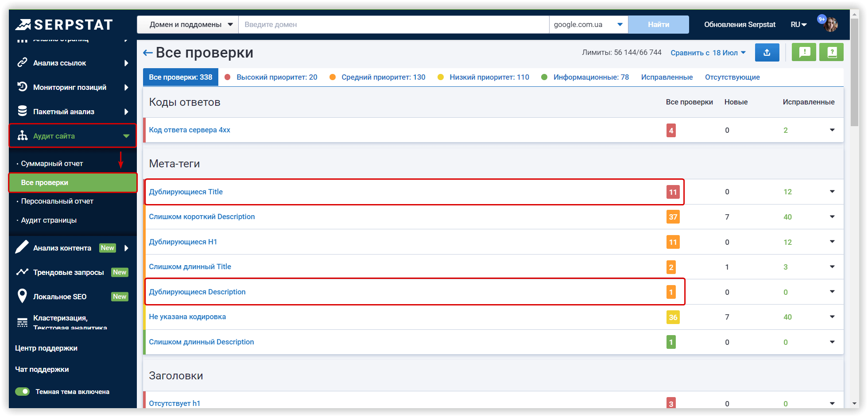Click the Локальное SEO map pin icon
The image size is (868, 417).
pyautogui.click(x=22, y=296)
